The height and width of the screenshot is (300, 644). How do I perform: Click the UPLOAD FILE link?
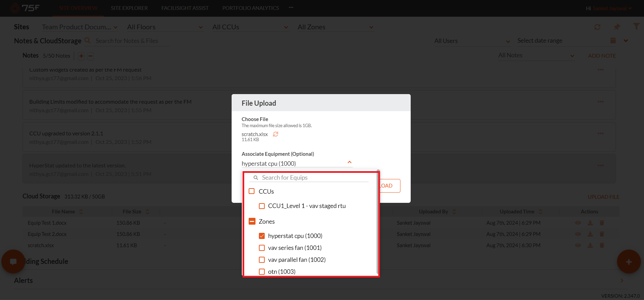[603, 197]
